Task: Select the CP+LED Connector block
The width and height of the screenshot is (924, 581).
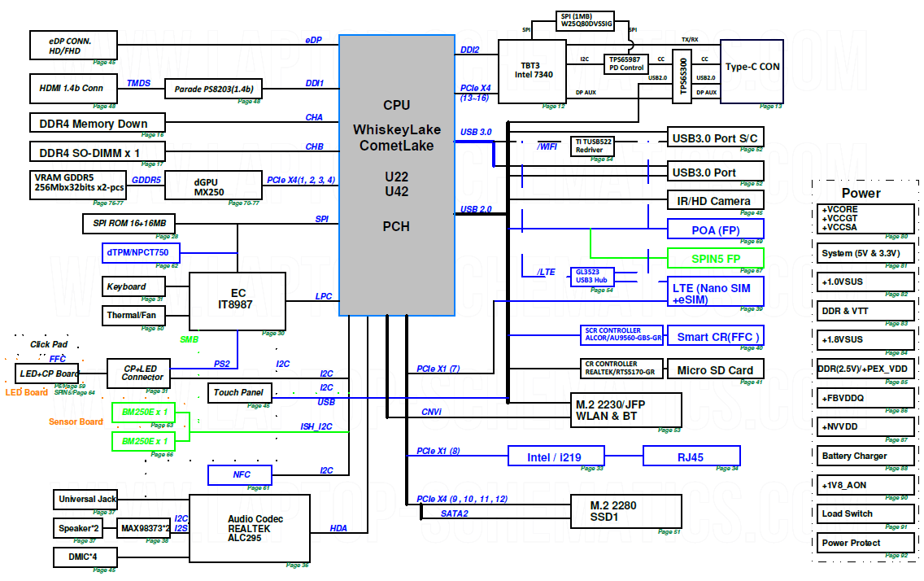Action: (x=138, y=373)
